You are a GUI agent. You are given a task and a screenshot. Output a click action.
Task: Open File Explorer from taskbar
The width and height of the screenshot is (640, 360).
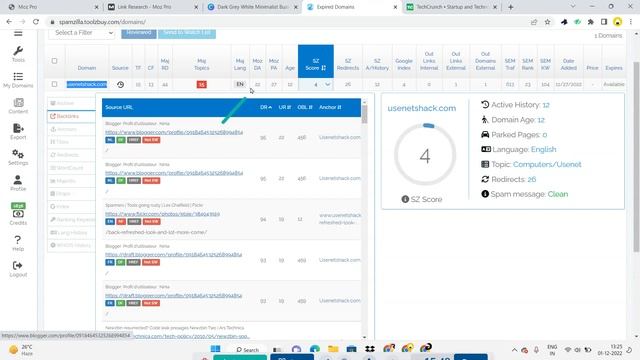point(333,349)
